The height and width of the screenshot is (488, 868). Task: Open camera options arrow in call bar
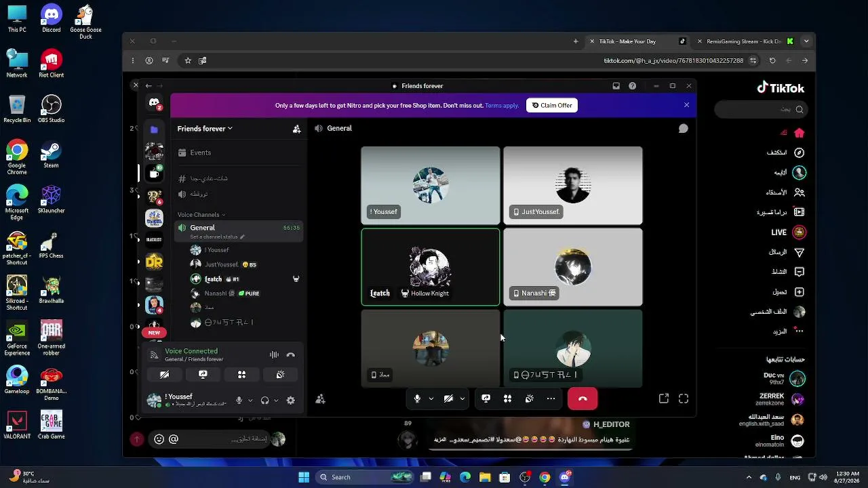click(462, 399)
